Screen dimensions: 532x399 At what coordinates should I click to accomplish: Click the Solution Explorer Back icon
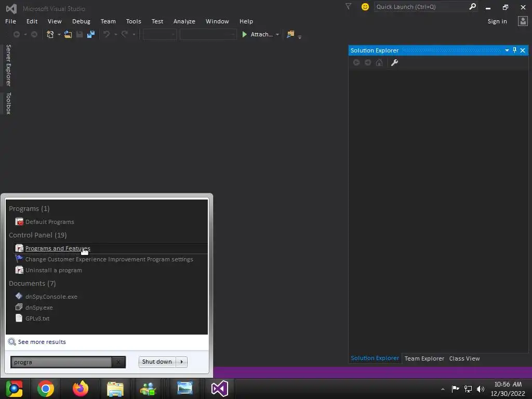[356, 62]
